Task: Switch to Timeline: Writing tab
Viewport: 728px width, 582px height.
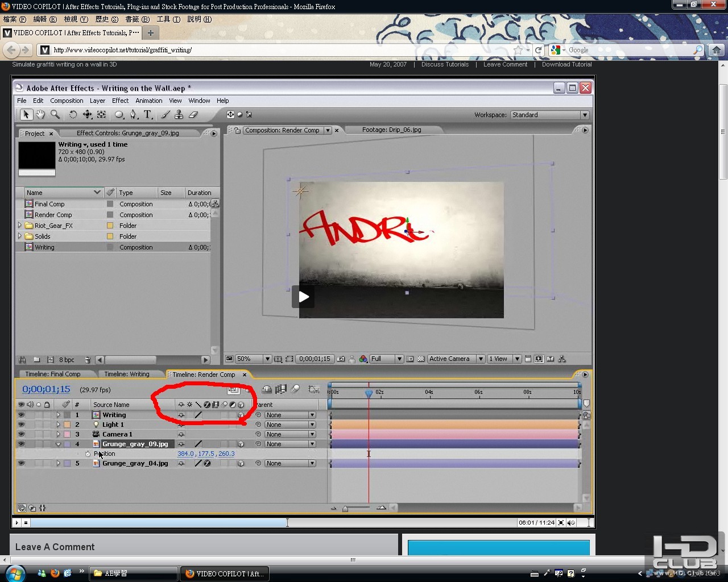Action: (x=127, y=374)
